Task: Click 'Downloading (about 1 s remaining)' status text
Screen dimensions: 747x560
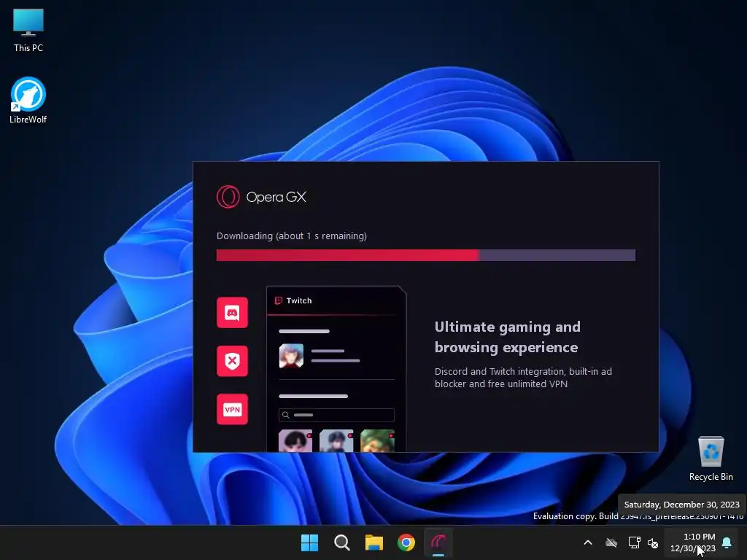Action: pyautogui.click(x=292, y=236)
